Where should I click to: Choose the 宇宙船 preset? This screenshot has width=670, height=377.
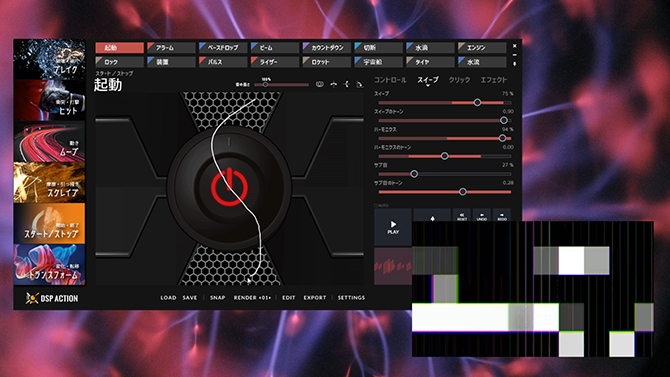[378, 62]
